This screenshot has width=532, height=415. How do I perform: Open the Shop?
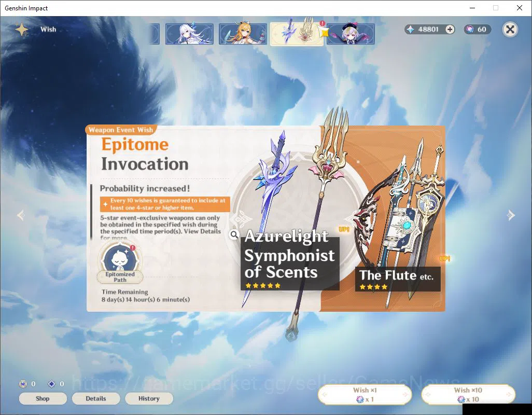click(x=43, y=398)
